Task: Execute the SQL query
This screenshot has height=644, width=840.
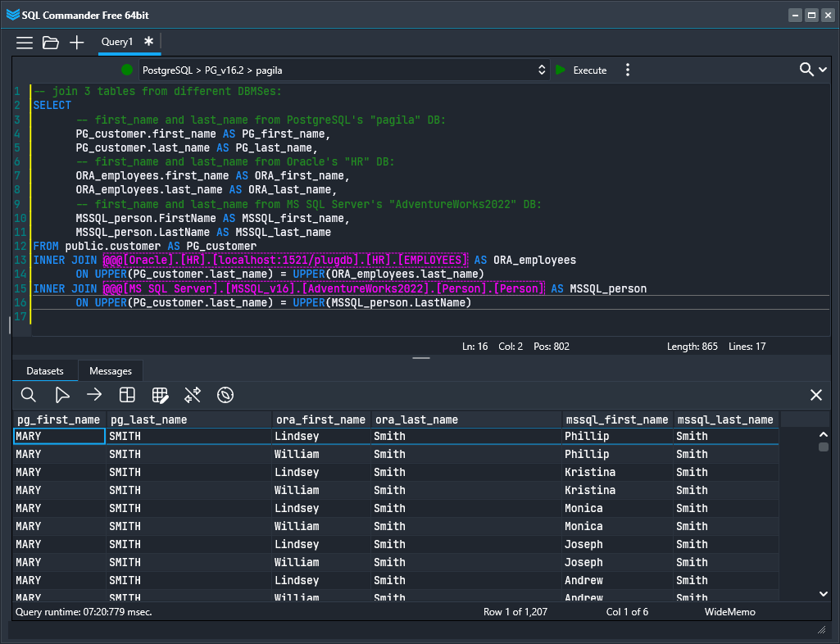Action: 581,70
